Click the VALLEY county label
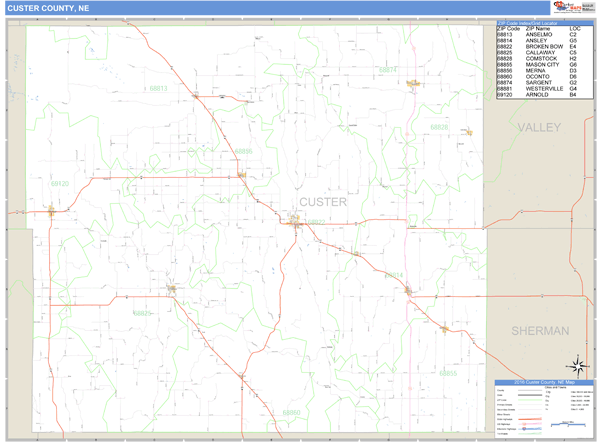The height and width of the screenshot is (442, 600). pos(541,128)
